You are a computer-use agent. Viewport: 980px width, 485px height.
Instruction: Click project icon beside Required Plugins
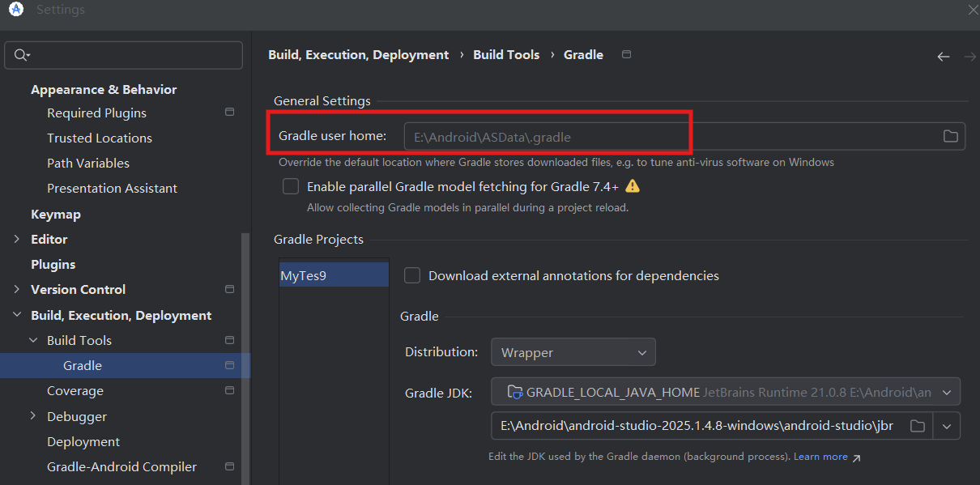229,113
